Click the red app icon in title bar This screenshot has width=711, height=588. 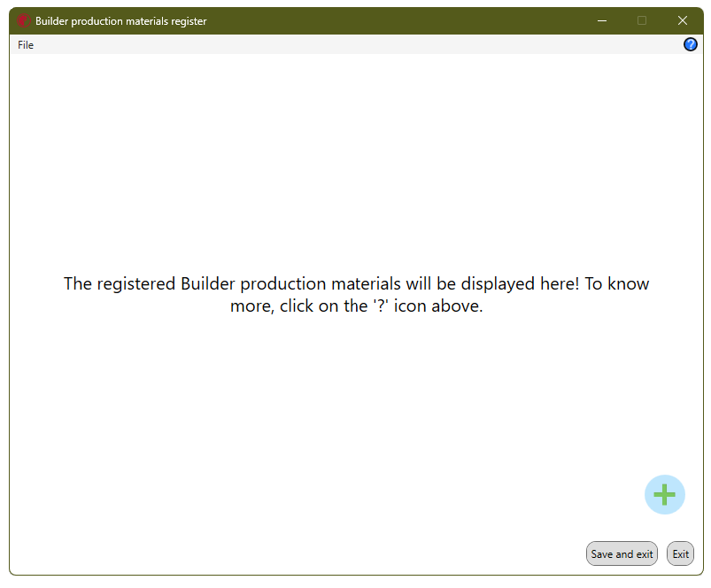[x=24, y=21]
